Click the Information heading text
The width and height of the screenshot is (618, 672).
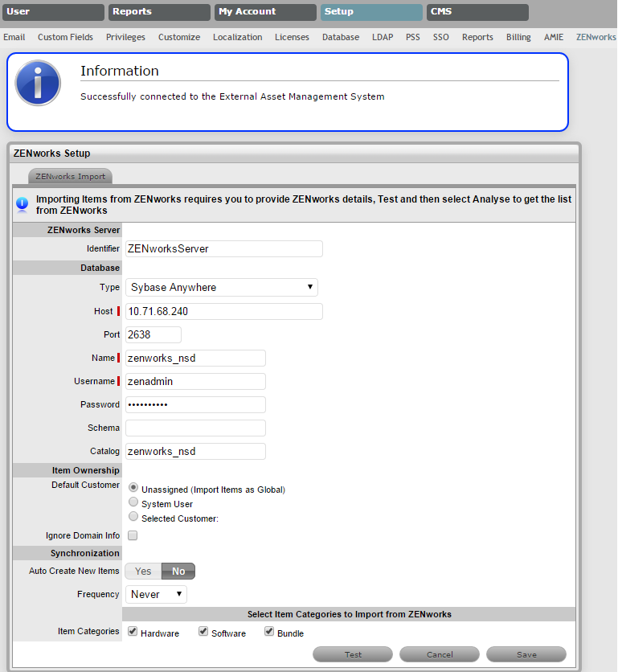(x=120, y=71)
